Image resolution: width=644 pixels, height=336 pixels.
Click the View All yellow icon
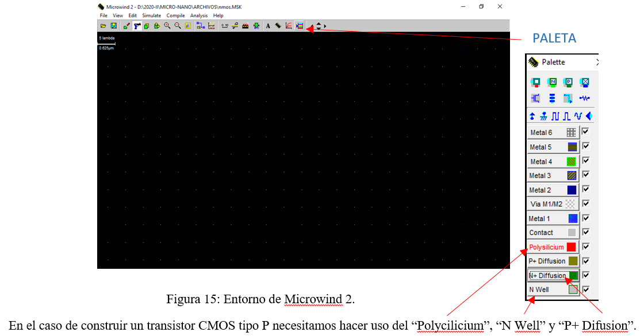pyautogui.click(x=187, y=26)
